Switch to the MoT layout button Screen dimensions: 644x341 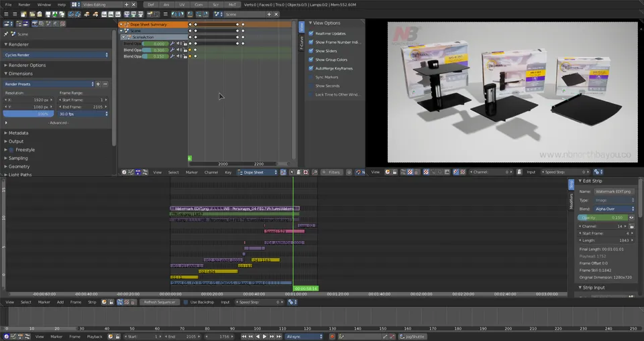(x=233, y=5)
